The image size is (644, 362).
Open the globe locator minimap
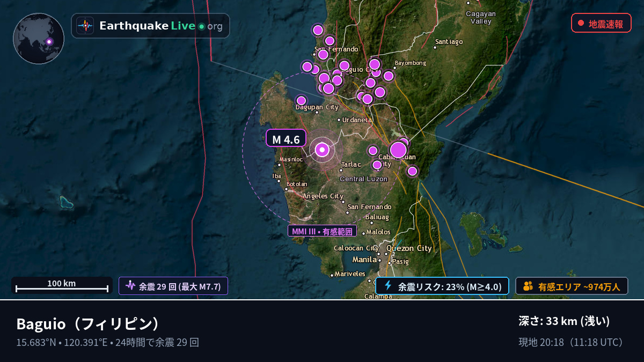39,39
